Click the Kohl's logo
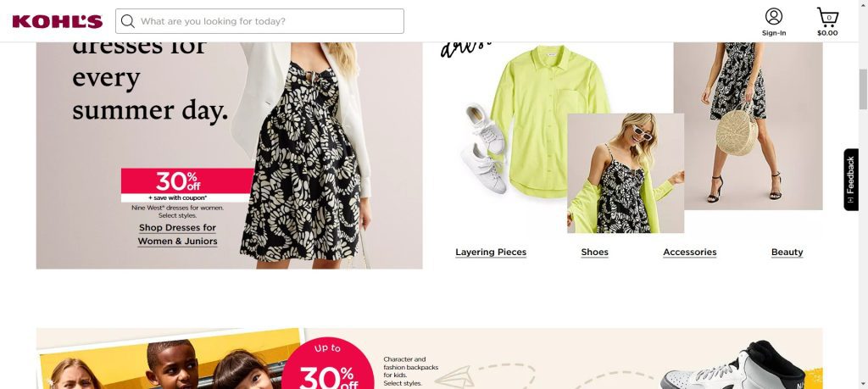This screenshot has height=389, width=868. coord(58,21)
